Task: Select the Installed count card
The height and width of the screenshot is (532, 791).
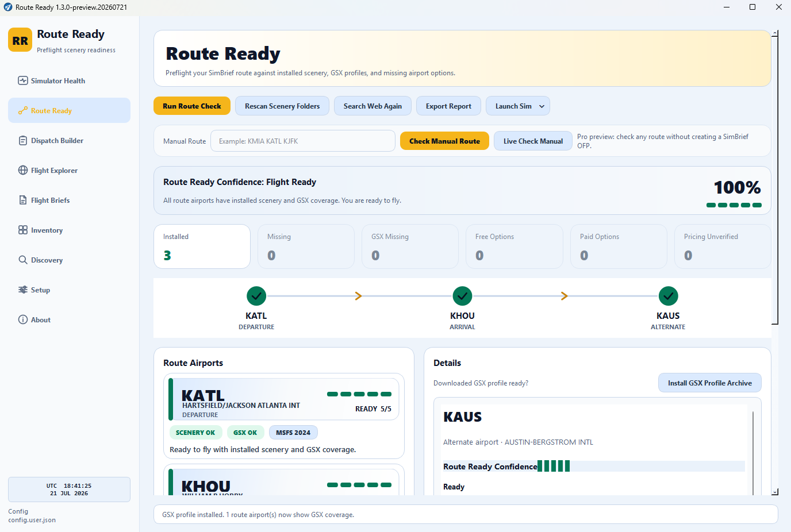Action: [202, 246]
